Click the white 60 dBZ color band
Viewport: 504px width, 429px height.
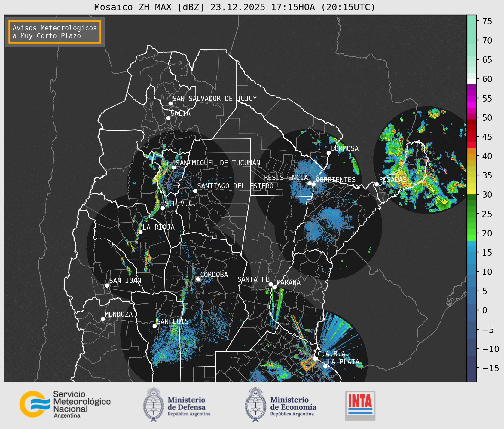click(x=472, y=81)
